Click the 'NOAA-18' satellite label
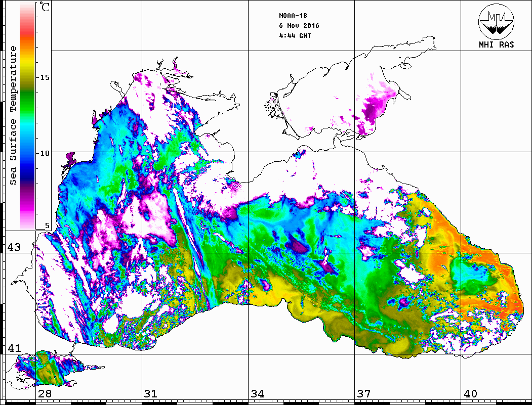The height and width of the screenshot is (405, 532). coord(293,16)
